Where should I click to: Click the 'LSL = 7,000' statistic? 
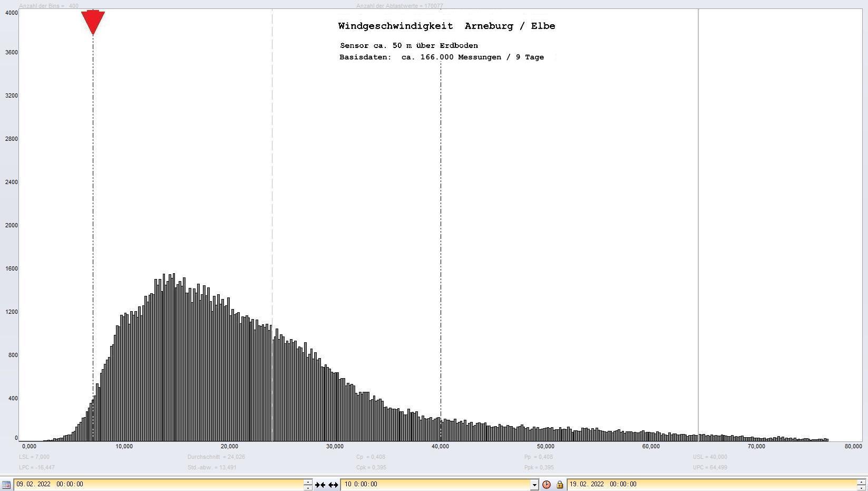[34, 457]
